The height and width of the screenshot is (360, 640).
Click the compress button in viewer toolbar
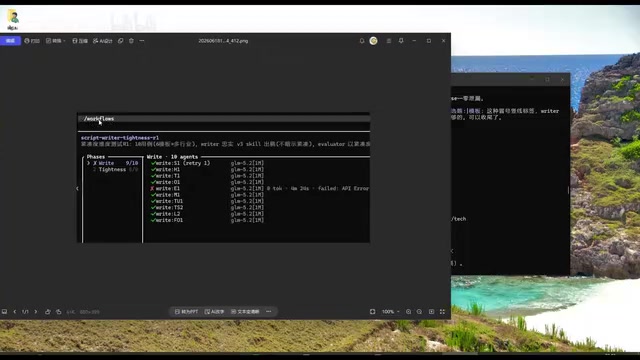click(x=80, y=41)
